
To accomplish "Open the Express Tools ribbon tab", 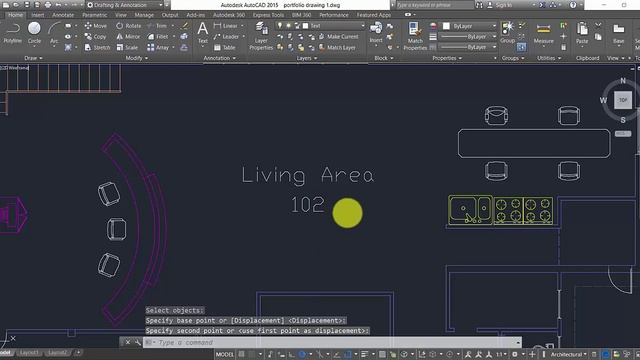I will point(268,15).
